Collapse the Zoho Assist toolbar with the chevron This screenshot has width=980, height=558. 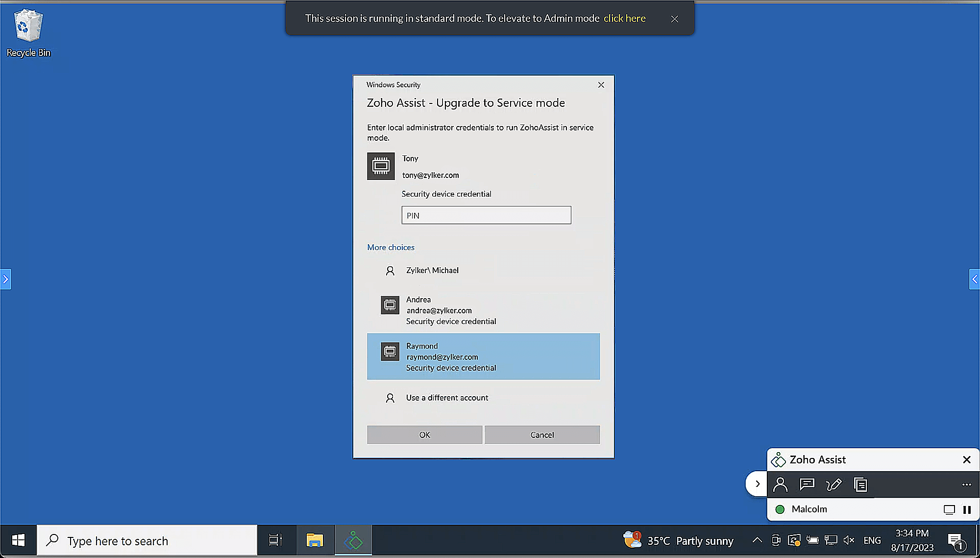[756, 483]
